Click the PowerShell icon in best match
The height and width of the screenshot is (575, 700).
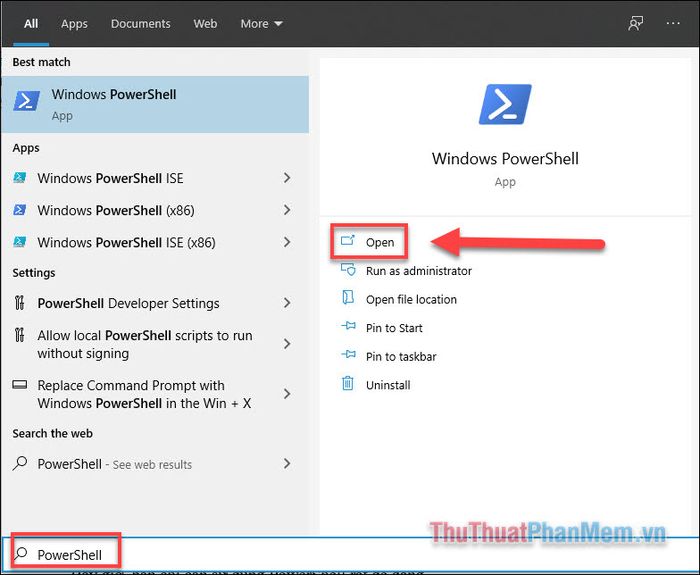26,100
